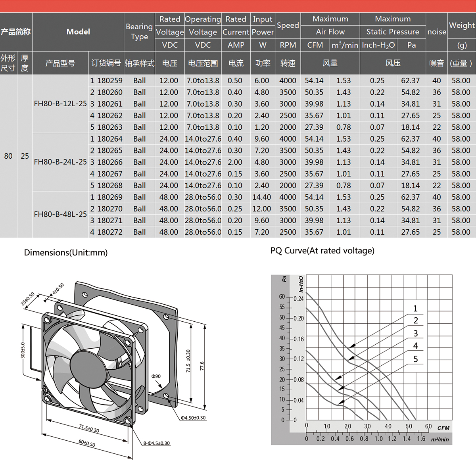Click the '风量' header cell

tap(330, 63)
